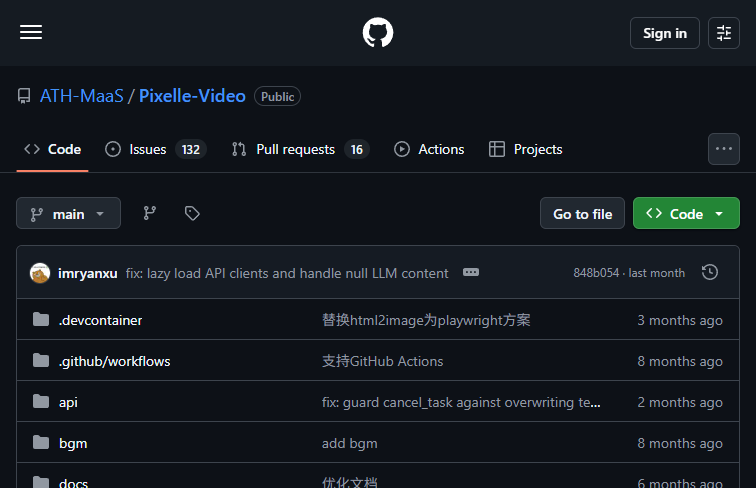This screenshot has height=488, width=756.
Task: Click the repository book icon
Action: [24, 96]
